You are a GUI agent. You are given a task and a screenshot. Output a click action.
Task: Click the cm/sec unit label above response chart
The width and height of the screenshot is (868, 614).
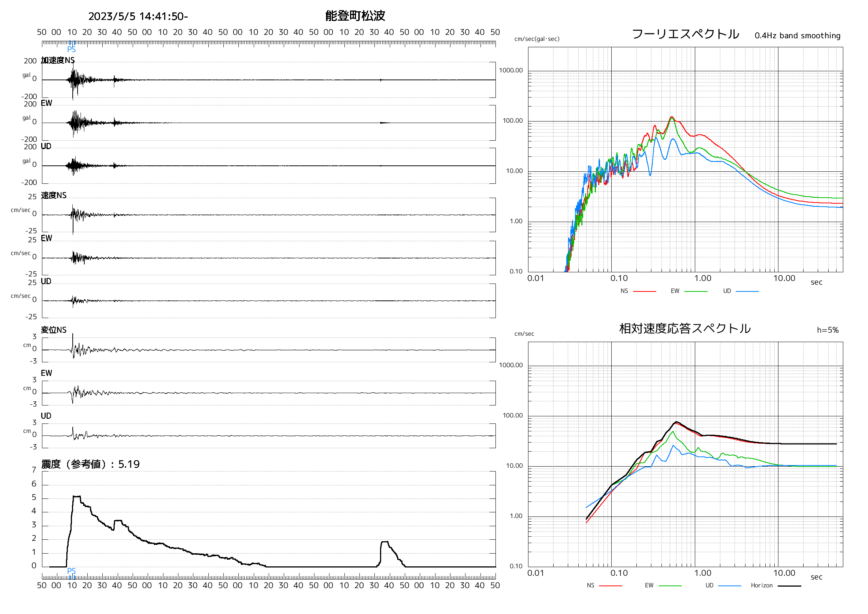[x=524, y=334]
